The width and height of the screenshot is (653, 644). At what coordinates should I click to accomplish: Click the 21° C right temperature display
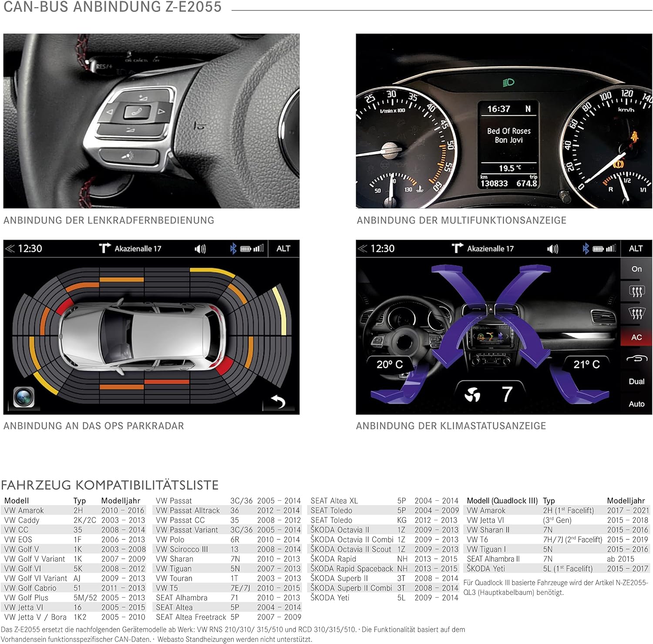(x=586, y=364)
